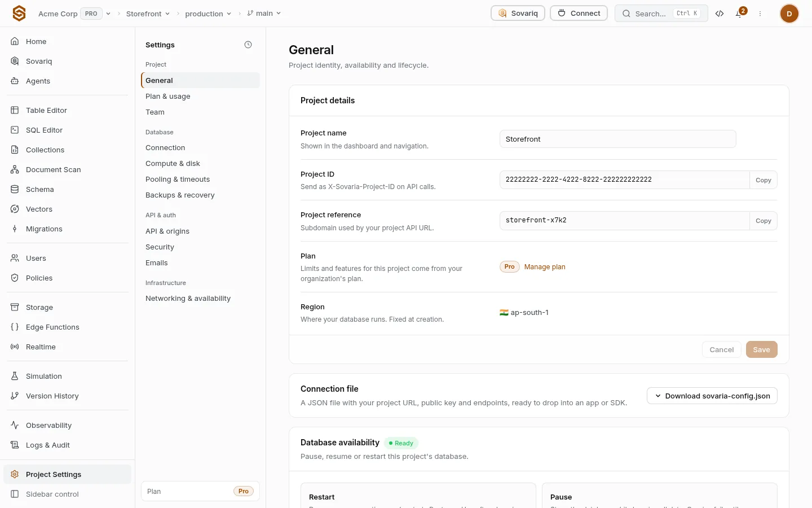This screenshot has height=508, width=812.
Task: Open Backups & recovery settings
Action: pos(200,195)
